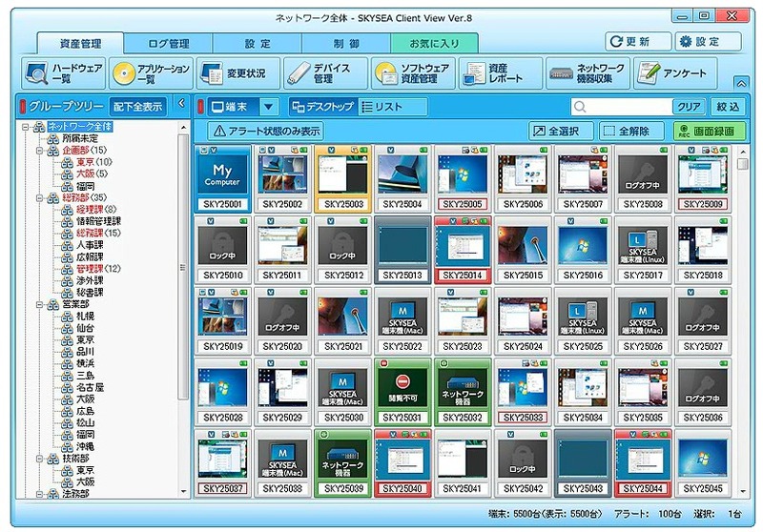
Task: Open ネットワーク機器収集 tool
Action: pos(587,73)
